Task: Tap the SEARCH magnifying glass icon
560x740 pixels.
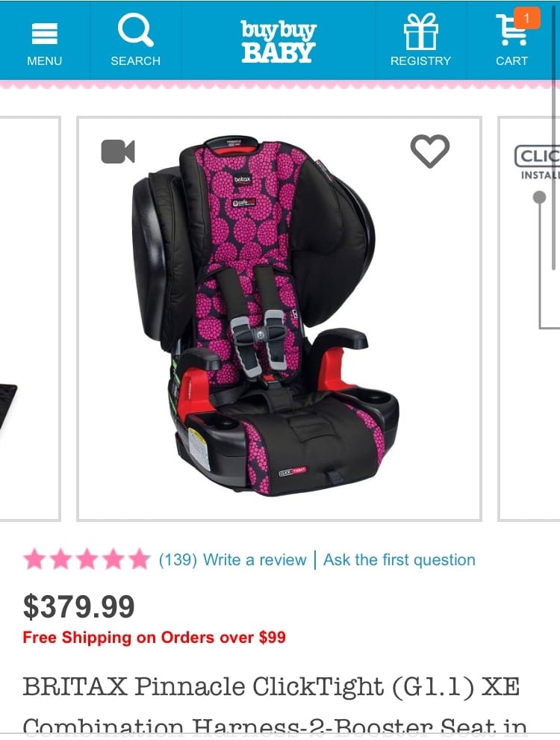Action: pyautogui.click(x=135, y=30)
